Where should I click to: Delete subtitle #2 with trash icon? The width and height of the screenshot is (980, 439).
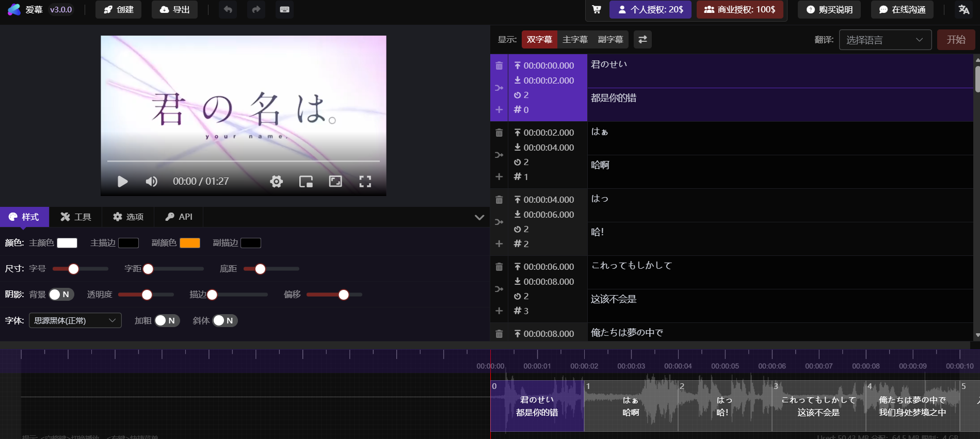pyautogui.click(x=499, y=200)
